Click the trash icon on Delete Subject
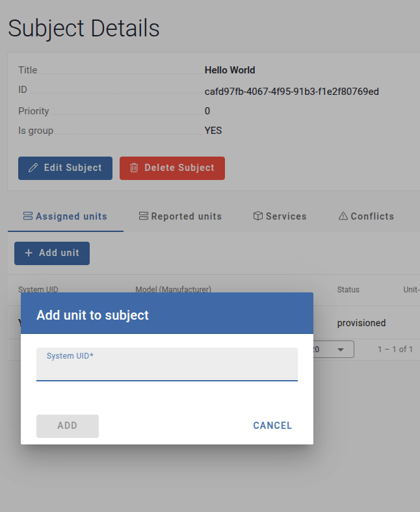The width and height of the screenshot is (420, 512). pyautogui.click(x=134, y=168)
